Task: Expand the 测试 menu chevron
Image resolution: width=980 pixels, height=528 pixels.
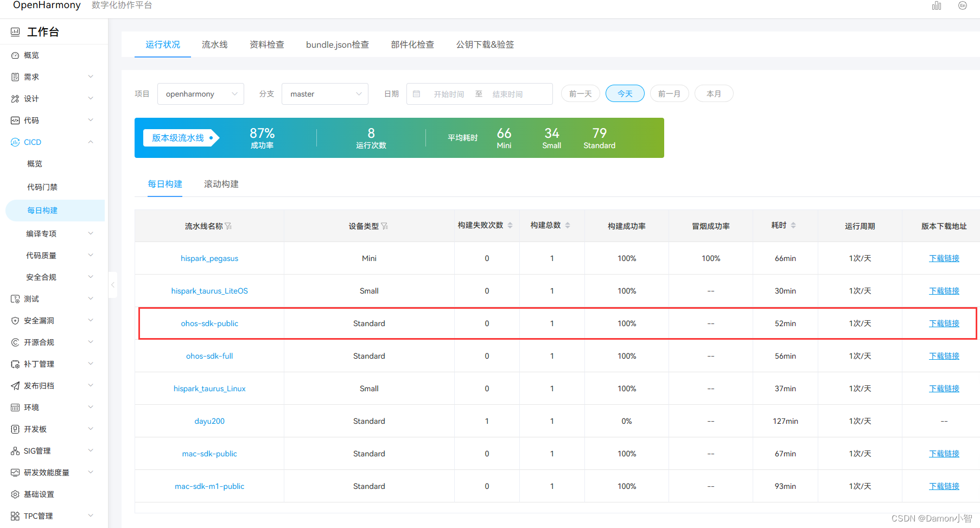Action: (x=91, y=298)
